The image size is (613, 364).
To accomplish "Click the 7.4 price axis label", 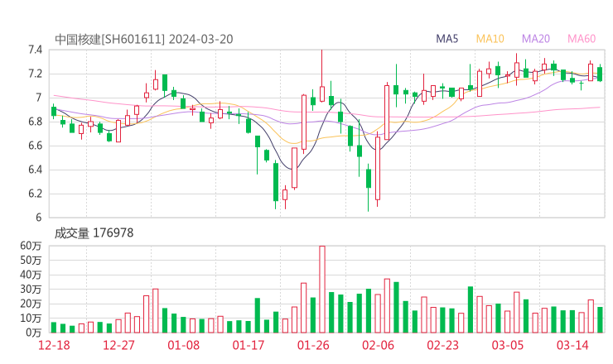I will [35, 50].
